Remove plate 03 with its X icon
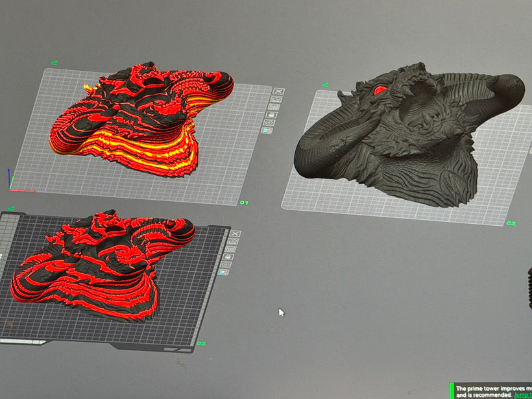532x399 pixels. click(235, 234)
